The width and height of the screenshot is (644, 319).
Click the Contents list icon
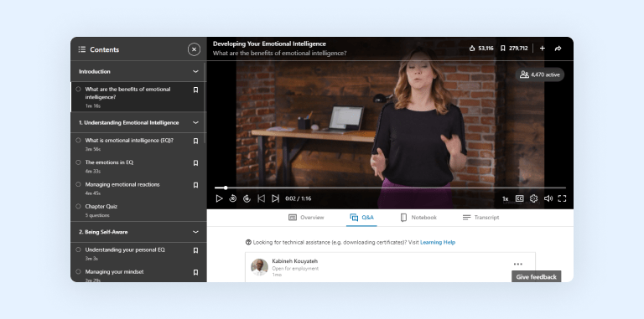(x=81, y=49)
